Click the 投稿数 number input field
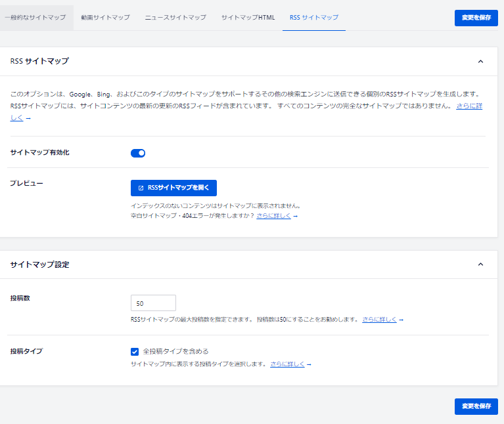This screenshot has height=424, width=504. [153, 303]
